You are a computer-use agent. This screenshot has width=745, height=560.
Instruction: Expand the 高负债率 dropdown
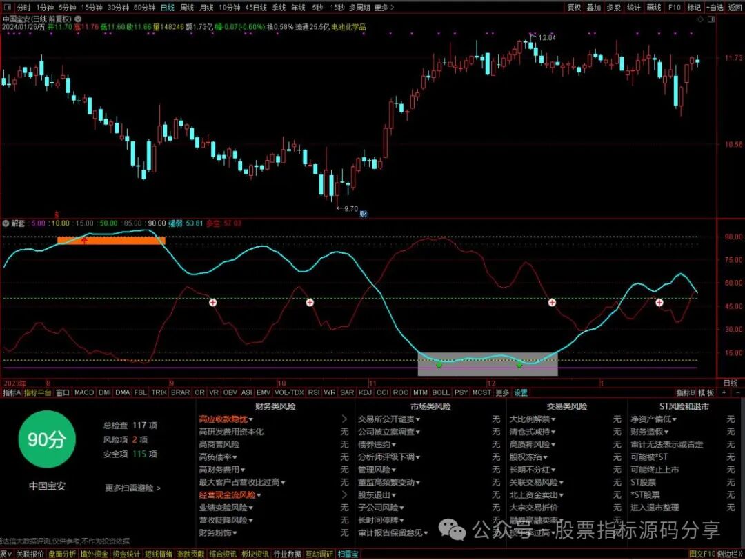click(x=235, y=457)
